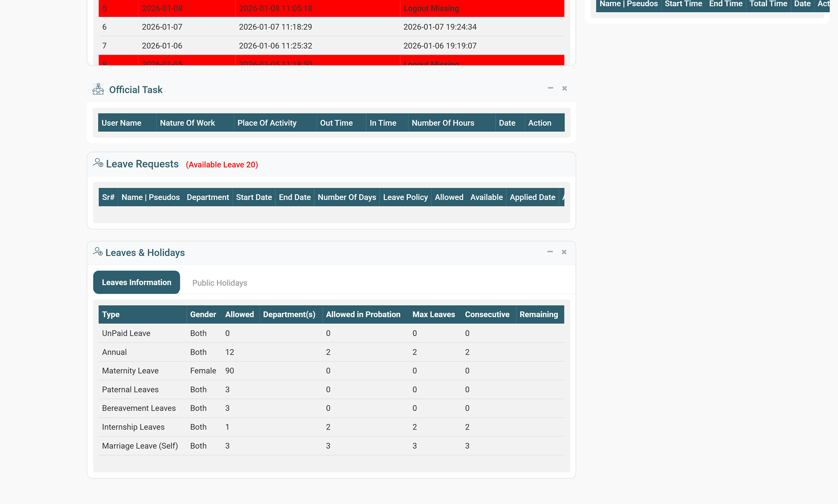Close the Official Task panel
Viewport: 838px width, 504px height.
pyautogui.click(x=564, y=88)
